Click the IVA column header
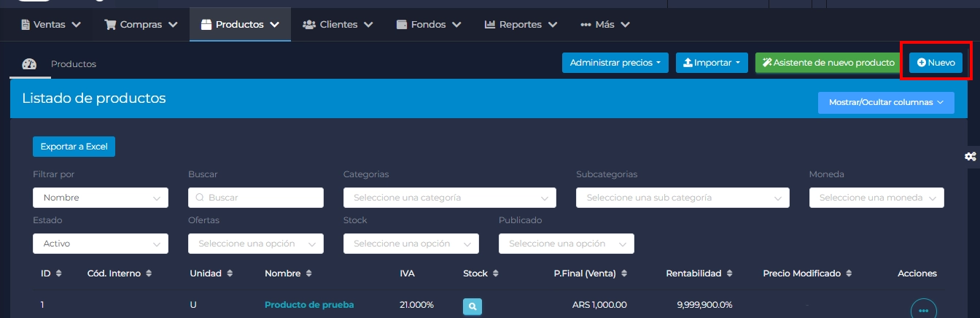Screen dimensions: 980x318 [407, 274]
